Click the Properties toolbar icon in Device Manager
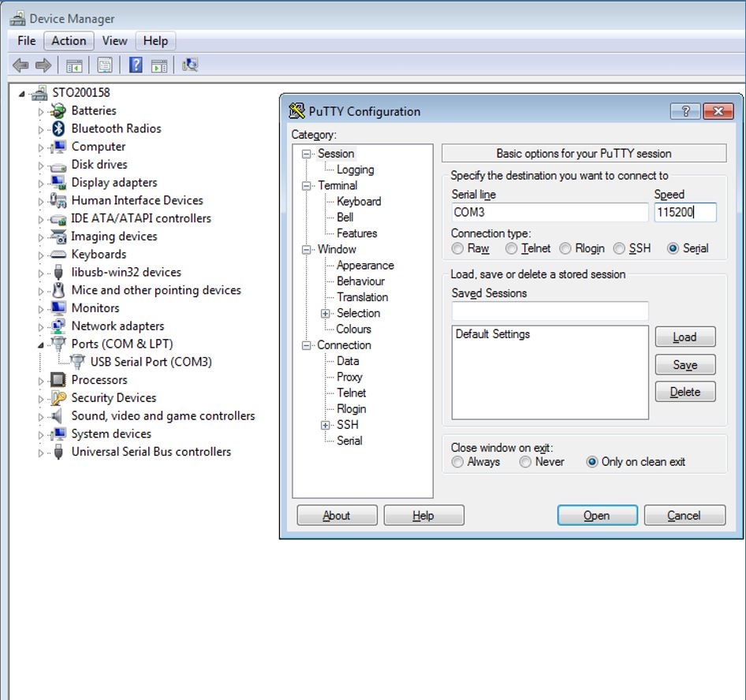 point(105,65)
